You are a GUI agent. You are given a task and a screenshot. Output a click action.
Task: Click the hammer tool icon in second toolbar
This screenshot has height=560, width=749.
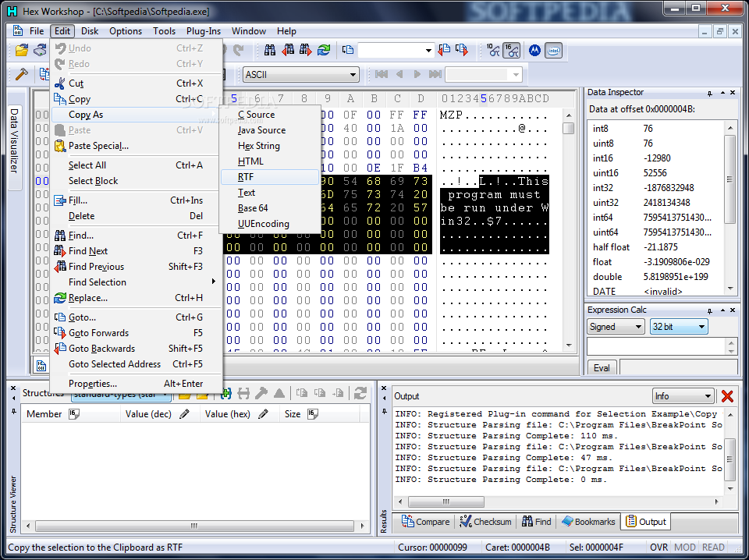pos(22,74)
